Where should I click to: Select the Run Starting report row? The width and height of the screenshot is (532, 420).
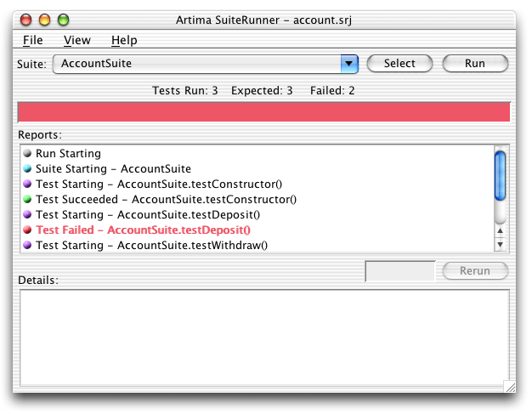258,154
